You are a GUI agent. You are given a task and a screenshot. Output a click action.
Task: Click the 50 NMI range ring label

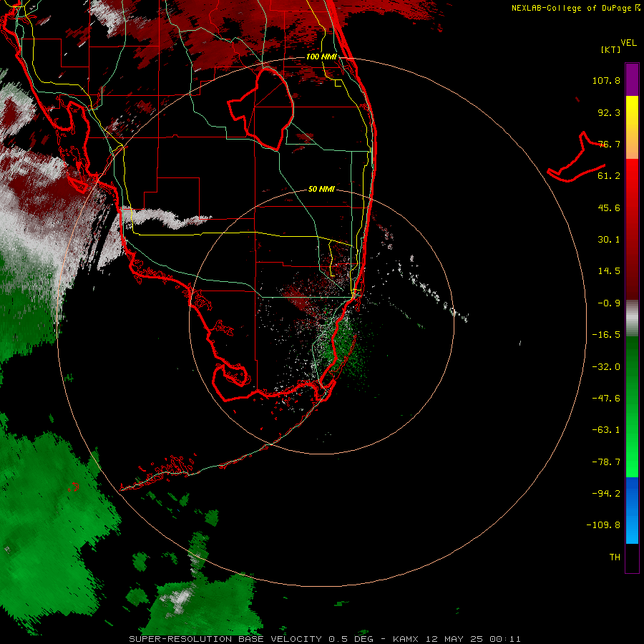[321, 190]
